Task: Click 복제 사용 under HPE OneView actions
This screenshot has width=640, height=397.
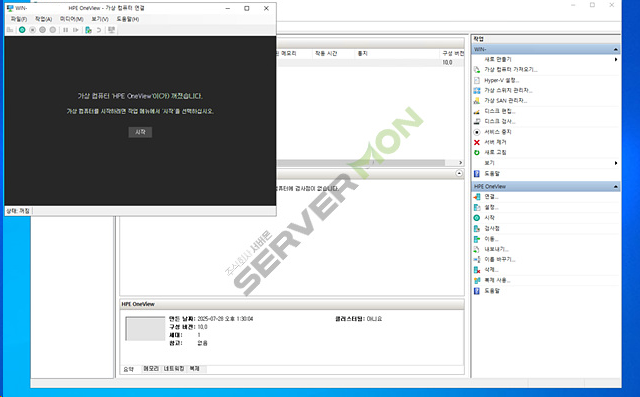Action: pyautogui.click(x=498, y=280)
